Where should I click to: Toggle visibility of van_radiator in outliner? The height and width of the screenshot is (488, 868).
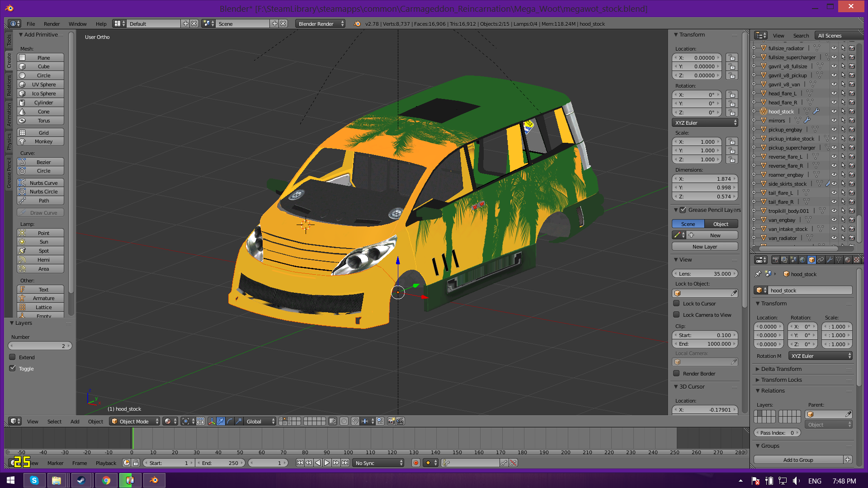[834, 238]
